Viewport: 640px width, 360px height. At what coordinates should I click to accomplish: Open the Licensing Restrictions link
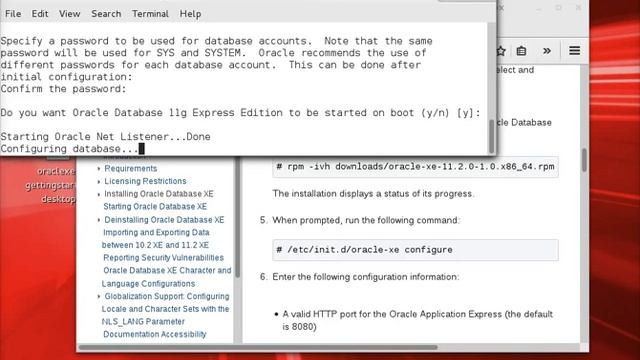point(145,181)
